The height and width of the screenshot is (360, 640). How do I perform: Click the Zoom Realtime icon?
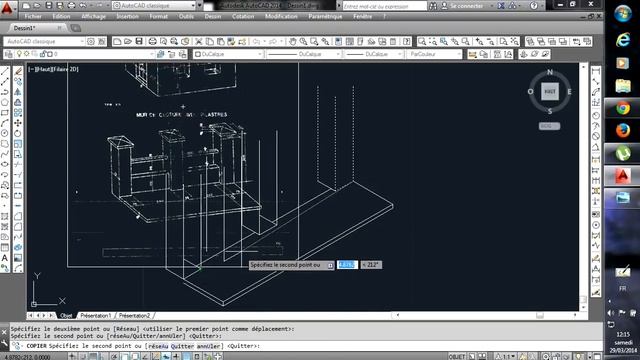(x=304, y=41)
